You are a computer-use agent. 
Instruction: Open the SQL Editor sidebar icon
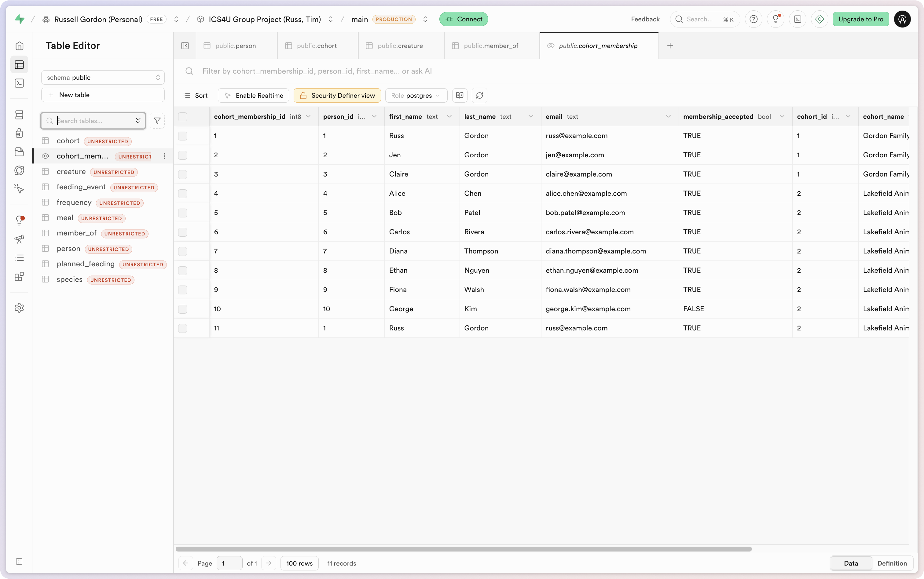point(19,83)
